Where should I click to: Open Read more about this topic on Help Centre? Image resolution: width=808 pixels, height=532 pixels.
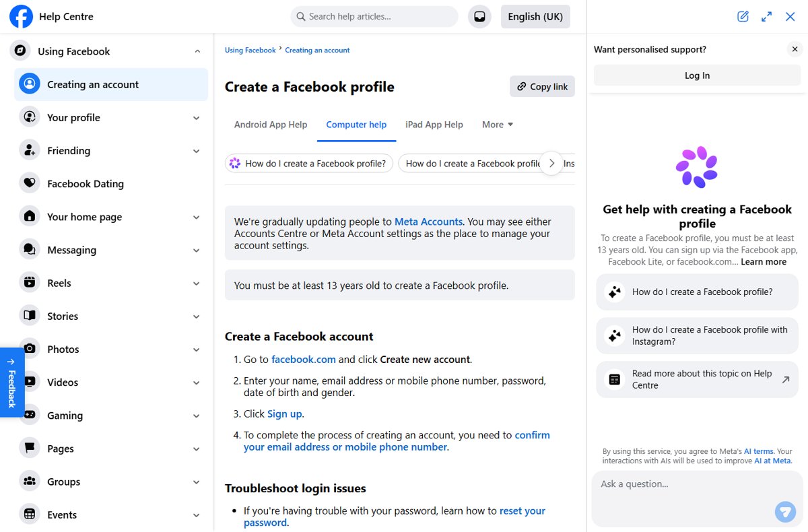pyautogui.click(x=697, y=379)
